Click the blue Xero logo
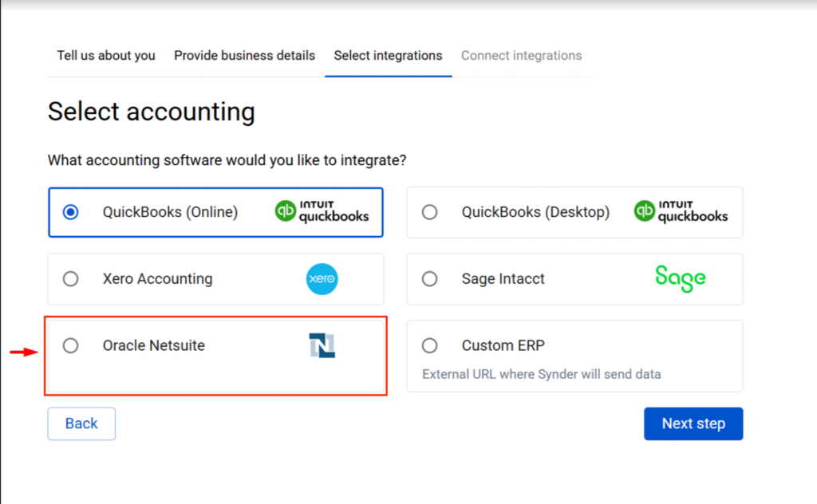Viewport: 817px width, 504px height. pyautogui.click(x=322, y=279)
